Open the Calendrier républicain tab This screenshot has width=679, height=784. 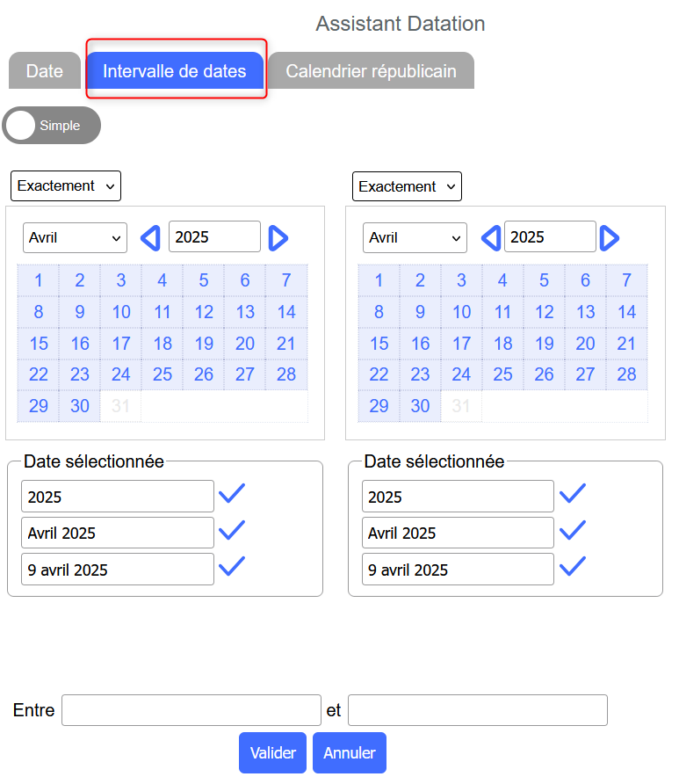(371, 70)
